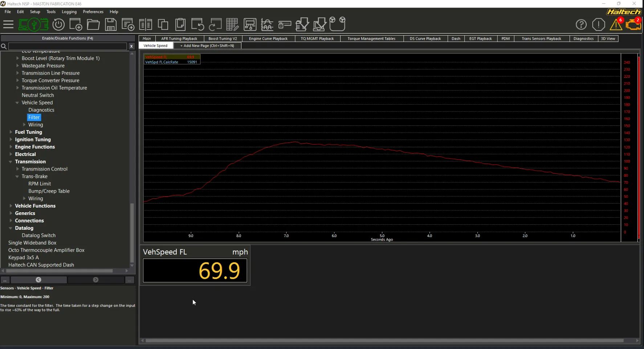Image resolution: width=644 pixels, height=349 pixels.
Task: Click the VehSpeed FL gauge value
Action: click(195, 270)
